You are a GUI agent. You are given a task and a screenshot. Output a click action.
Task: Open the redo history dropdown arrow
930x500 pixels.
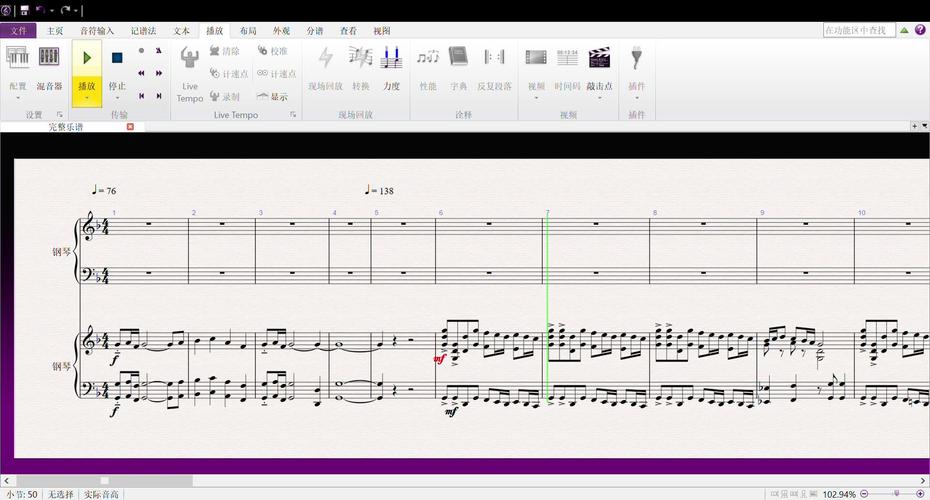(77, 10)
